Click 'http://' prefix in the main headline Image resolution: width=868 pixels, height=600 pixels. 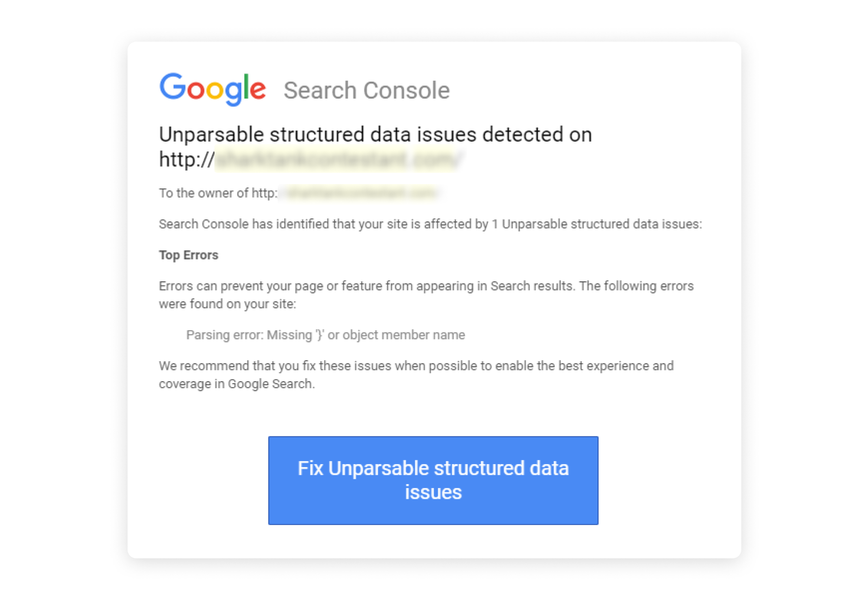click(187, 159)
